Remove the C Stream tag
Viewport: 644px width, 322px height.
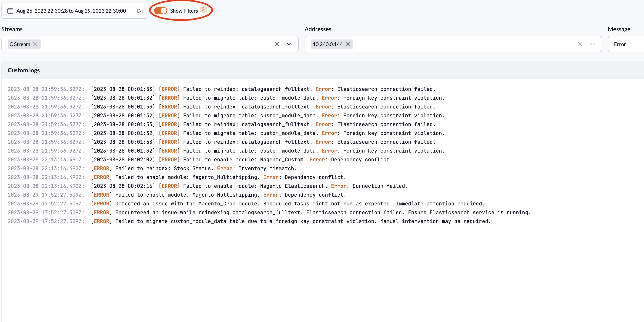36,44
